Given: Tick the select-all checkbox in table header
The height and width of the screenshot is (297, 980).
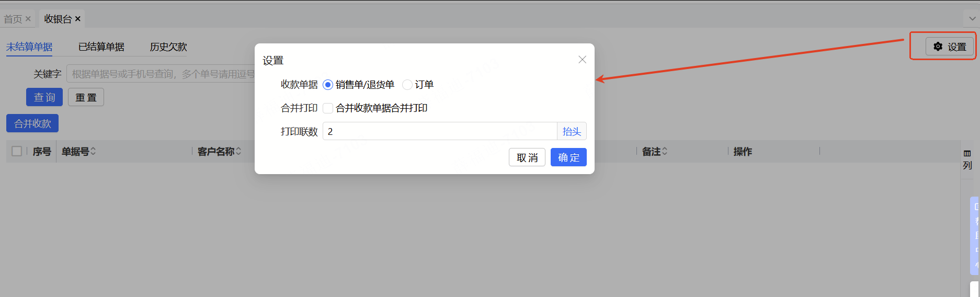Looking at the screenshot, I should [x=17, y=151].
